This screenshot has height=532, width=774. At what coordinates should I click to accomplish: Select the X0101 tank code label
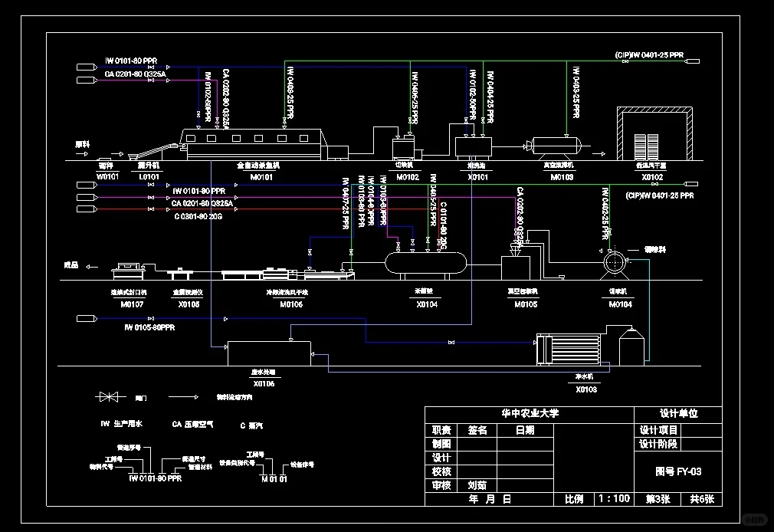click(478, 177)
